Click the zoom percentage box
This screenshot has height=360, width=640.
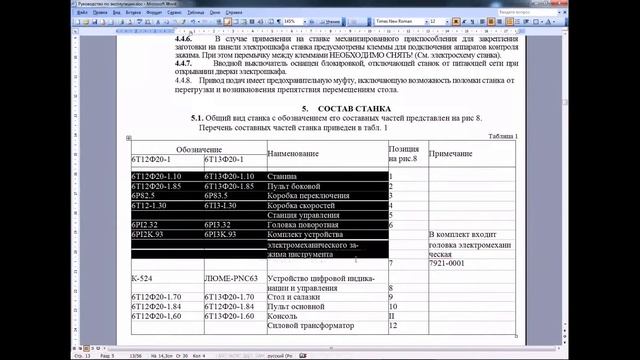coord(293,22)
